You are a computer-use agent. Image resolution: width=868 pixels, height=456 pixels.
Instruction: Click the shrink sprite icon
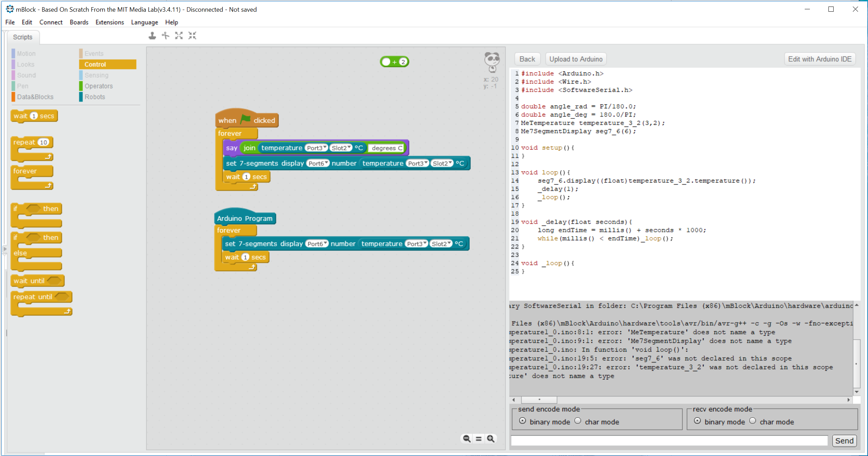tap(192, 36)
